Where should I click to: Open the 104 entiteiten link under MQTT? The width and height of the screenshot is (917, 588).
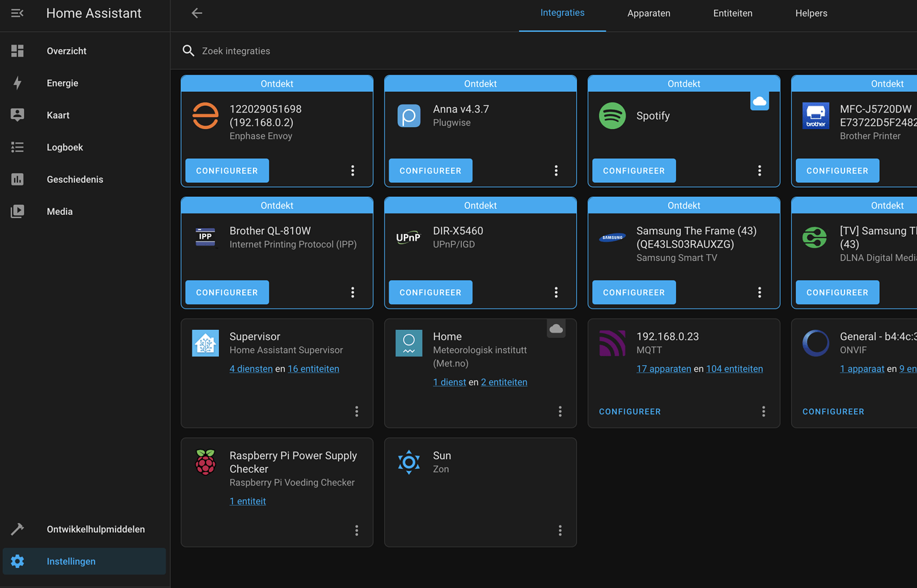[735, 368]
